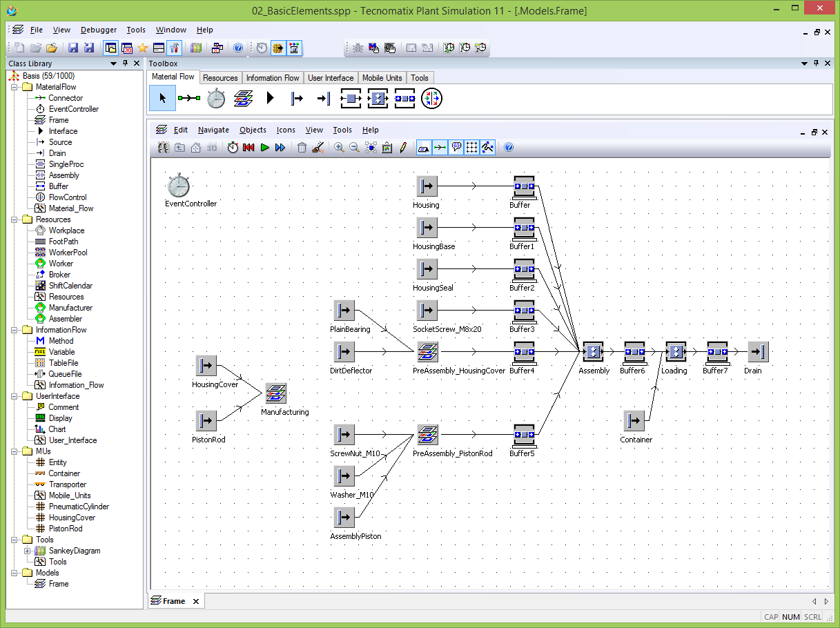The width and height of the screenshot is (840, 628).
Task: Open the Objects menu in the Frame window
Action: (x=253, y=130)
